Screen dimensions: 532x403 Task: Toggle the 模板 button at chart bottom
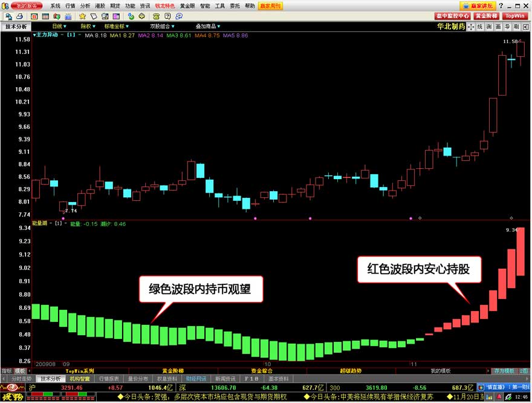[21, 370]
